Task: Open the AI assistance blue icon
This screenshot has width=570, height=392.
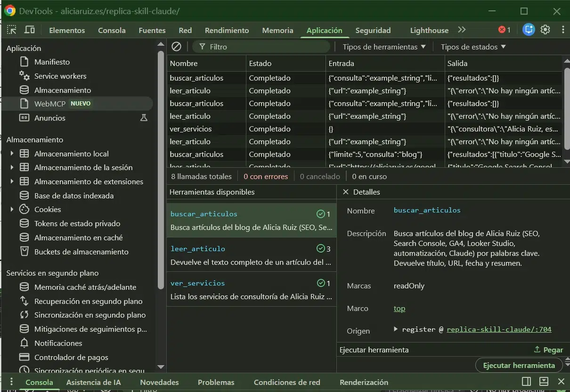Action: [529, 30]
